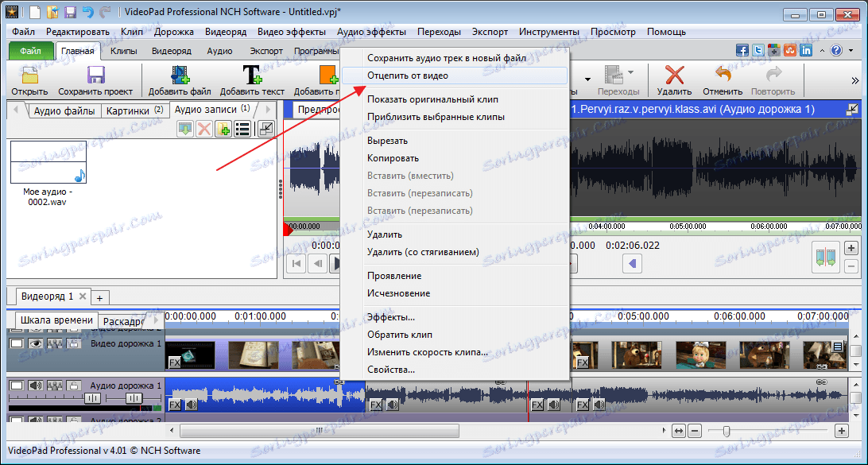Choose Удалить (со стягиванием) entry
Viewport: 868px width, 465px height.
point(424,252)
